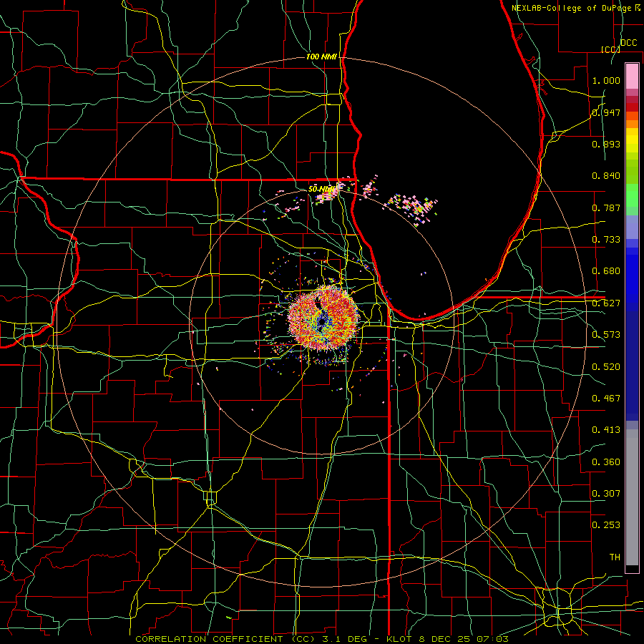Click the 0.413 scale value

tap(606, 430)
